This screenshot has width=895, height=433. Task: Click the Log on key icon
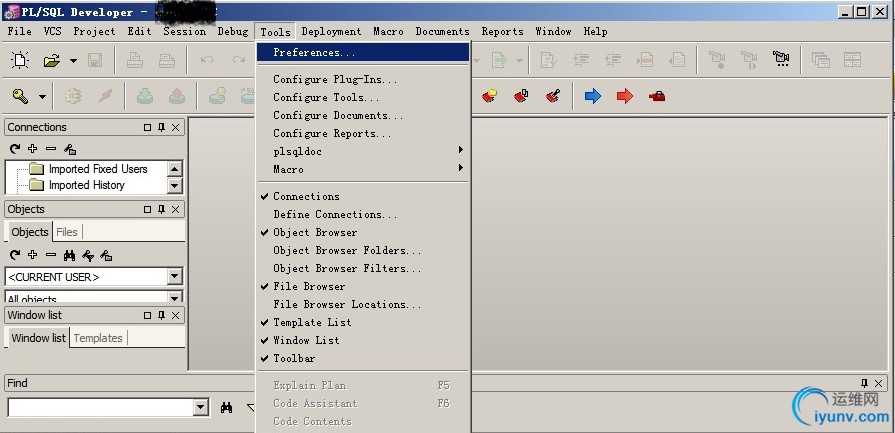(21, 96)
